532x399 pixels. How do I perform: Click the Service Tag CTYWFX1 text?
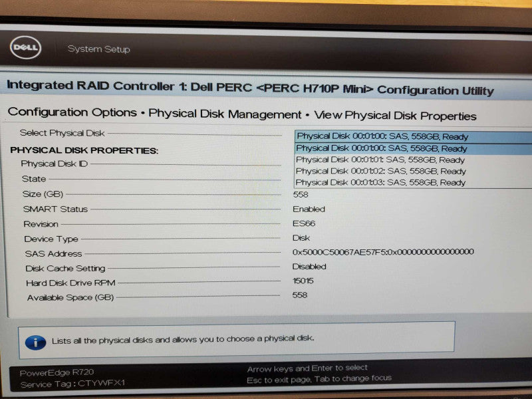tap(72, 384)
